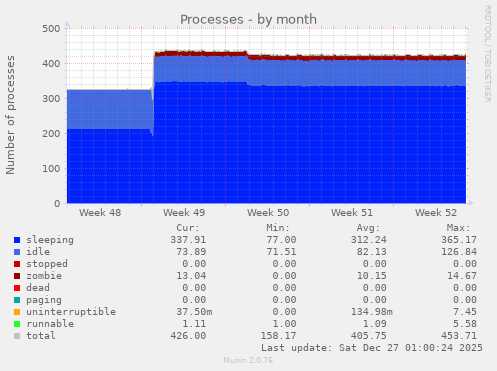Click sleeping current value 337.91
The height and width of the screenshot is (371, 497).
click(188, 240)
